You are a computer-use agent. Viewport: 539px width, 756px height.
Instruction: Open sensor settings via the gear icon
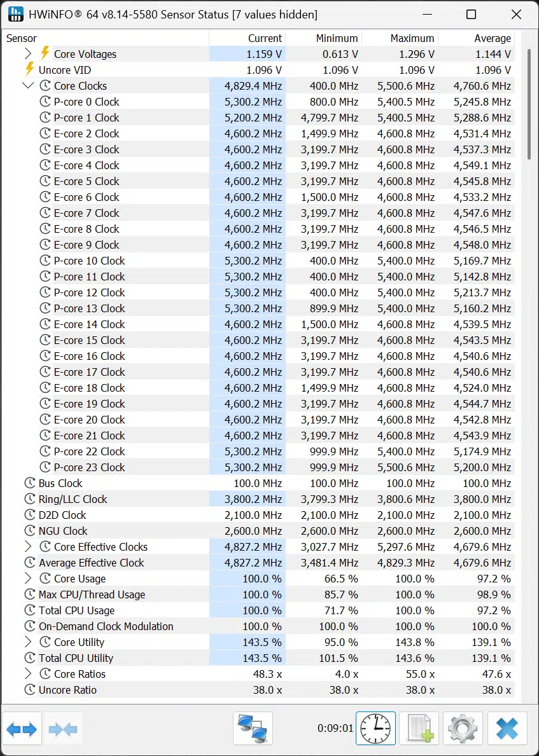pos(463,729)
